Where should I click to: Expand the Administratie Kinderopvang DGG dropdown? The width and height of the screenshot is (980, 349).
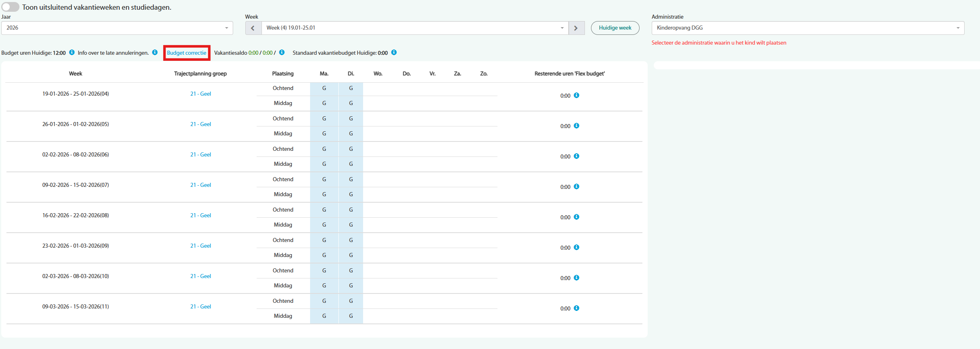tap(808, 28)
